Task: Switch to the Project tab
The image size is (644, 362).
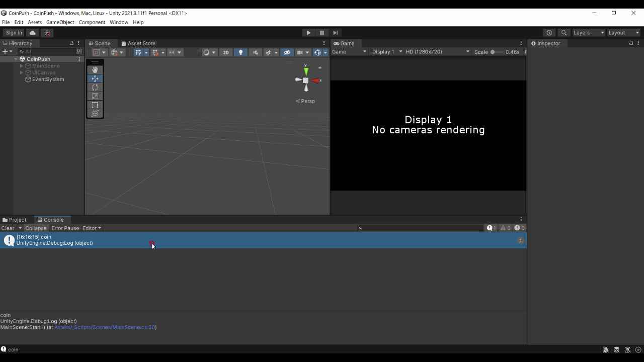Action: tap(15, 220)
